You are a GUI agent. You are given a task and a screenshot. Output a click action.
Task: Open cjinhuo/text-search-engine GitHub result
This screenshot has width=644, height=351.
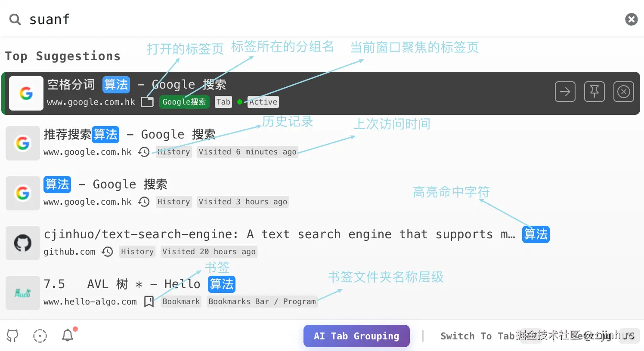(x=321, y=243)
